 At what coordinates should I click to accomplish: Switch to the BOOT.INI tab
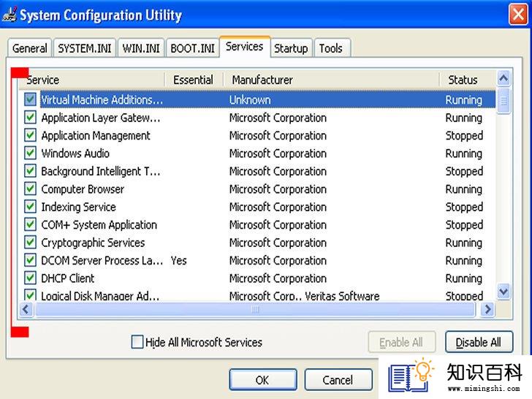pyautogui.click(x=192, y=48)
